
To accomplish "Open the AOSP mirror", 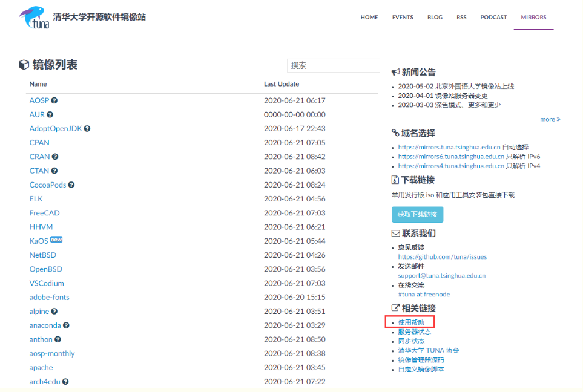I will [39, 100].
